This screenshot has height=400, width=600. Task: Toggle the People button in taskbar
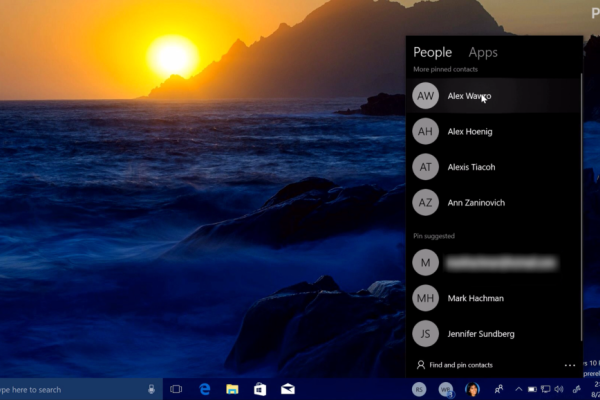pos(498,389)
